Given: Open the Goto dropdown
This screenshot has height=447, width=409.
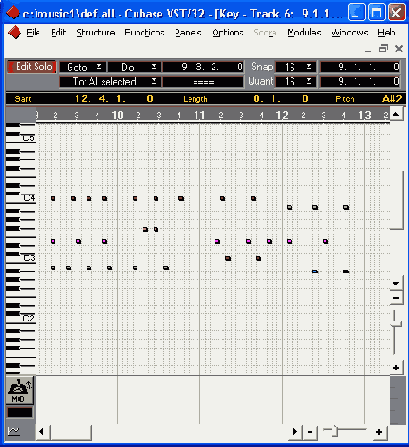Looking at the screenshot, I should coord(83,67).
